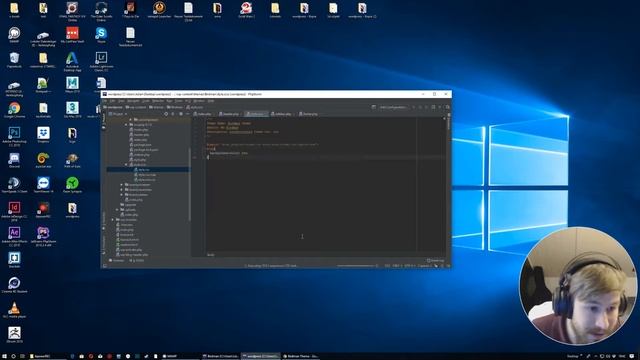Open VLC media player shortcut
Viewport: 640px width, 360px height.
(x=14, y=310)
